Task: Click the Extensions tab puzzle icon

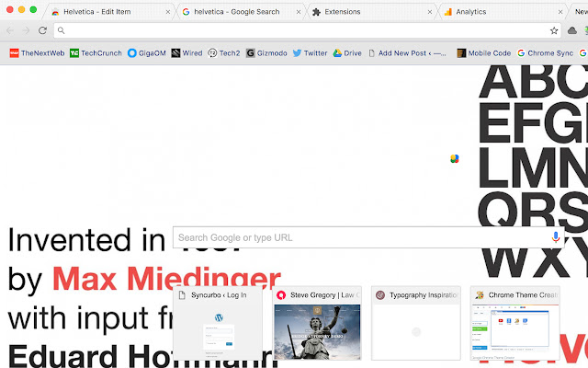Action: point(316,12)
